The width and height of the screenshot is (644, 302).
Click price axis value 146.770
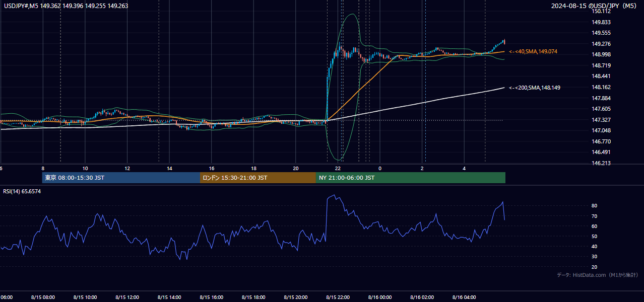pos(602,141)
